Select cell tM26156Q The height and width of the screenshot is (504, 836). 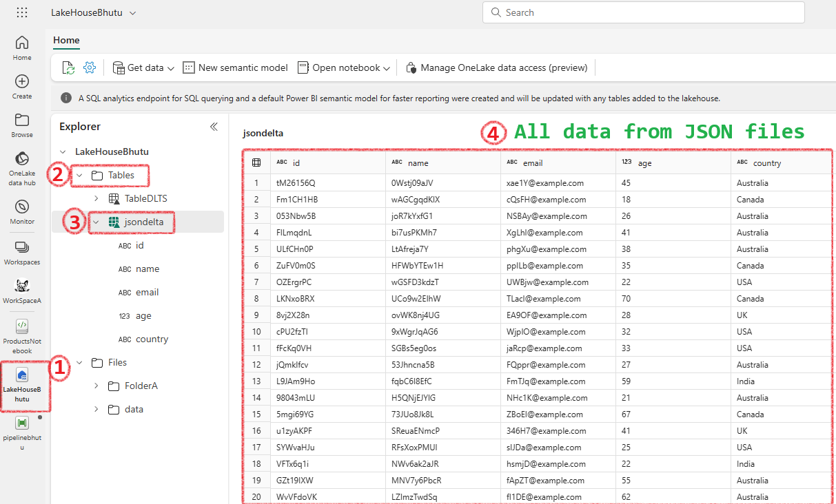coord(328,183)
